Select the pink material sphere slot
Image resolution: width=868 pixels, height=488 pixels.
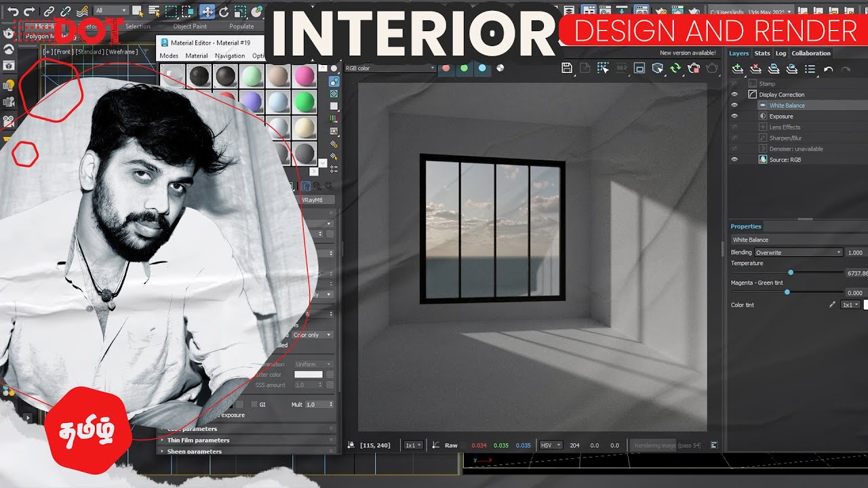(304, 76)
